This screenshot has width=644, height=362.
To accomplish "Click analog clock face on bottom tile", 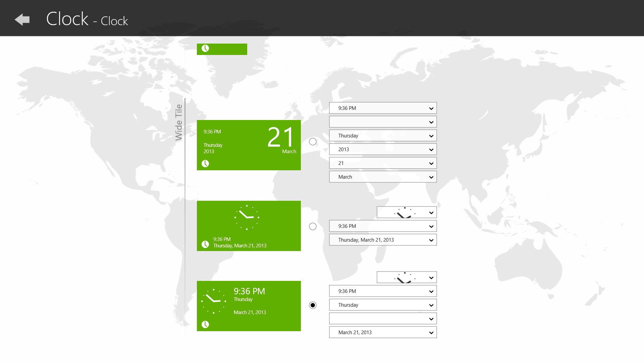I will pos(214,301).
